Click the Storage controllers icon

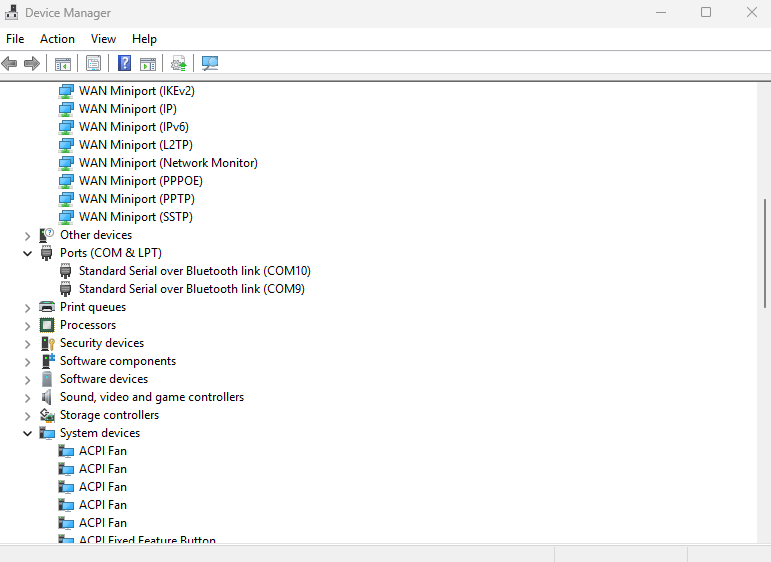[47, 415]
